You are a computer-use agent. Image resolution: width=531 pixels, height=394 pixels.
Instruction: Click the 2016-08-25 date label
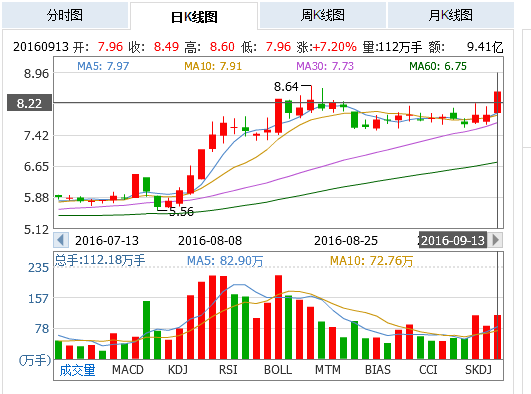[x=346, y=241]
